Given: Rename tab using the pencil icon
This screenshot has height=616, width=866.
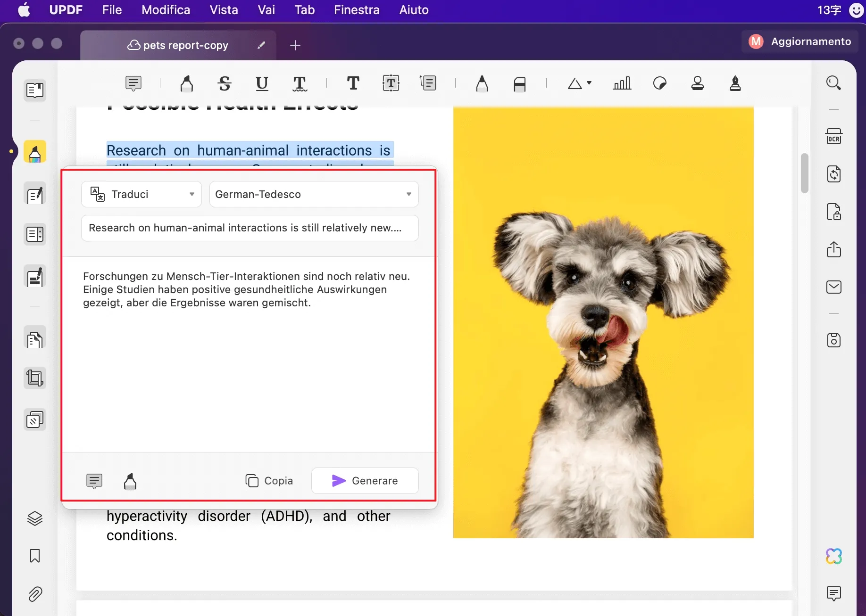Looking at the screenshot, I should click(x=261, y=45).
